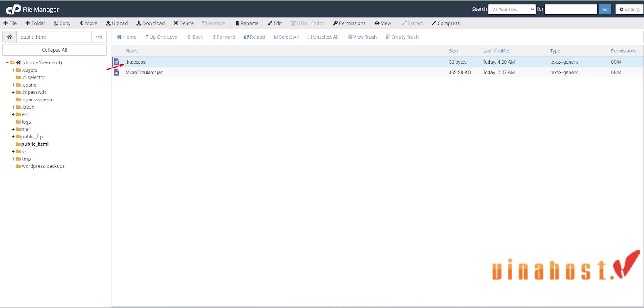This screenshot has width=644, height=308.
Task: Open the Permissions dialog
Action: click(349, 23)
